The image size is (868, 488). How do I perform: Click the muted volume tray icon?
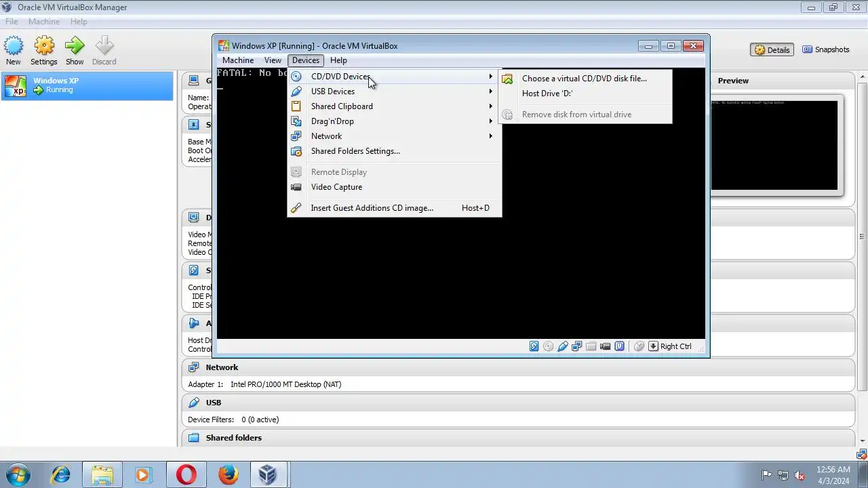pyautogui.click(x=800, y=475)
